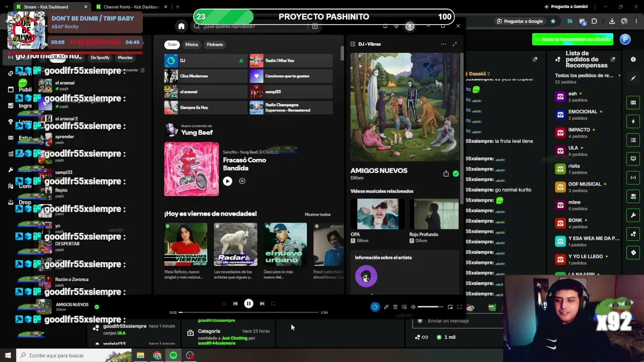Open connect to a device in player bar
The height and width of the screenshot is (362, 644).
tap(404, 307)
